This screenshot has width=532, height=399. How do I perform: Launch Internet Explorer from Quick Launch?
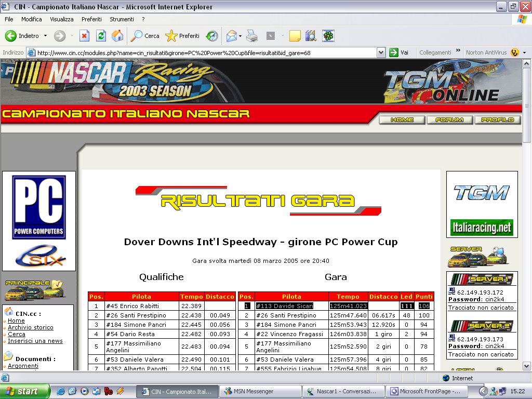pos(60,391)
